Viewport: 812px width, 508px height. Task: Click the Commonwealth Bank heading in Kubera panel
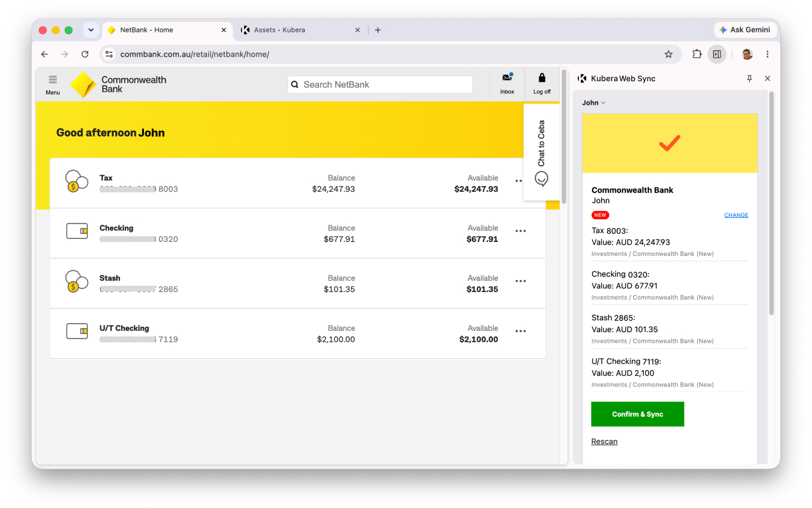pyautogui.click(x=632, y=190)
